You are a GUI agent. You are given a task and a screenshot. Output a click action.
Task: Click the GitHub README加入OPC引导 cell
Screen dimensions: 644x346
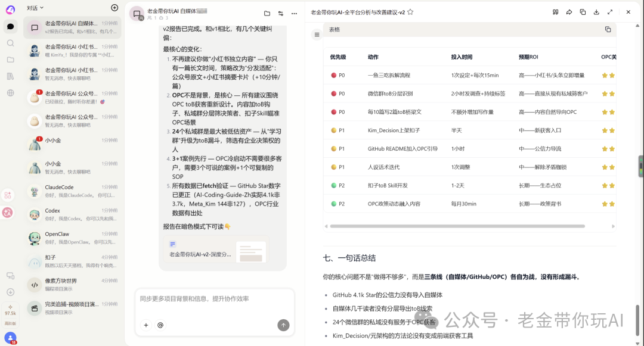point(402,149)
